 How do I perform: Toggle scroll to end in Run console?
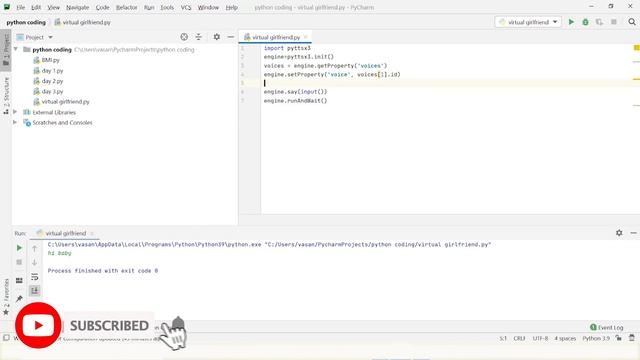[35, 291]
